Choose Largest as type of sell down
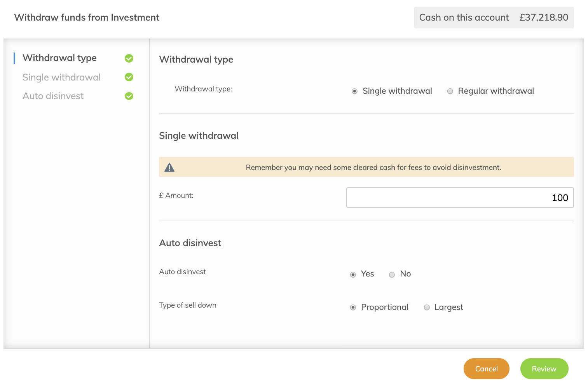Screen dimensions: 588x392 (427, 307)
